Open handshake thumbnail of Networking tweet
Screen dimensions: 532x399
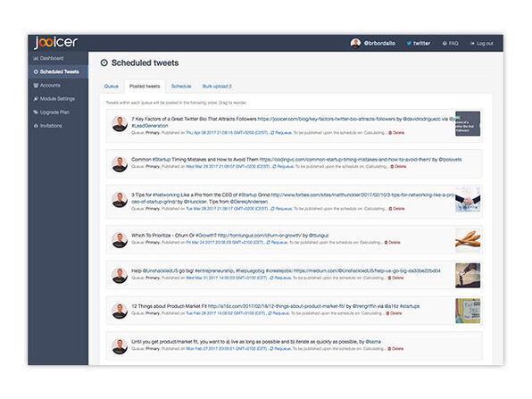468,200
